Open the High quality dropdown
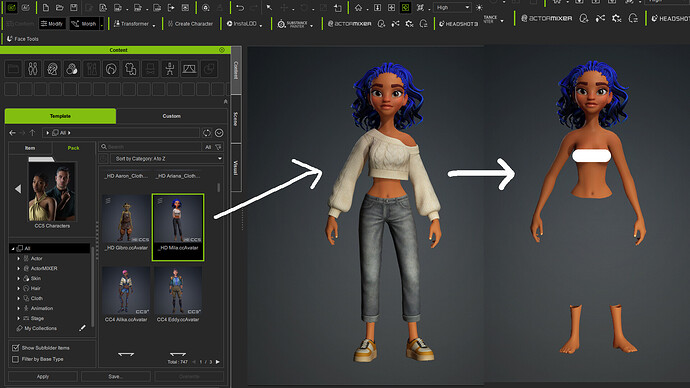Viewport: 690px width, 388px height. 452,7
